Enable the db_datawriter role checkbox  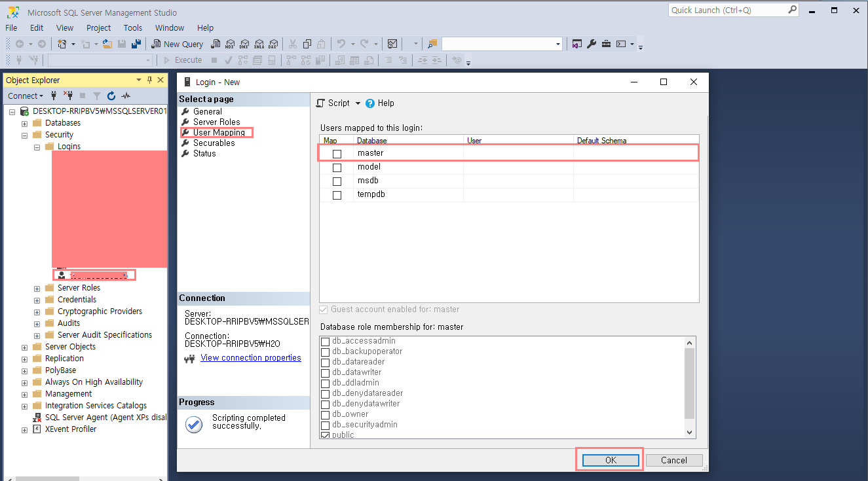326,373
